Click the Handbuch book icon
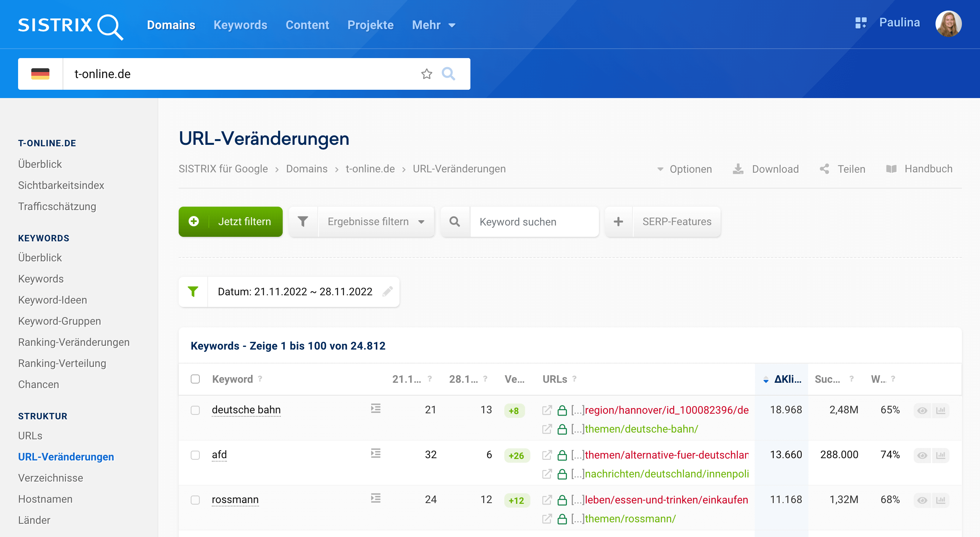This screenshot has width=980, height=537. click(891, 169)
